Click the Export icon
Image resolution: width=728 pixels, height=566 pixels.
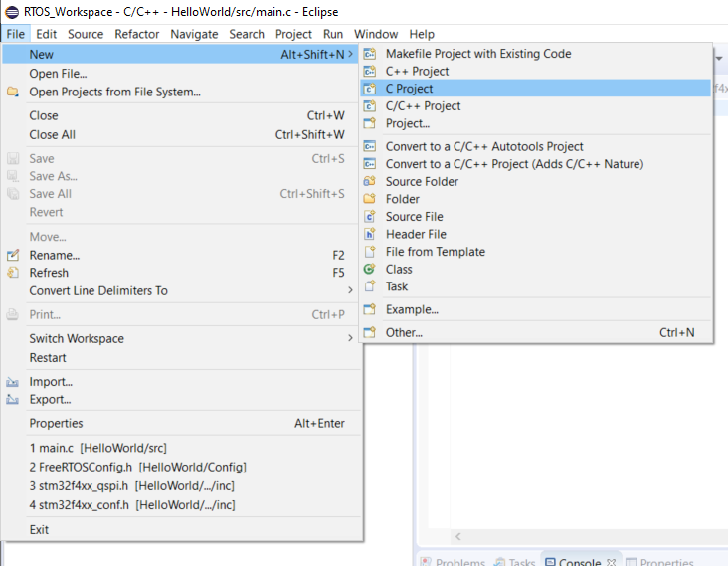point(13,399)
